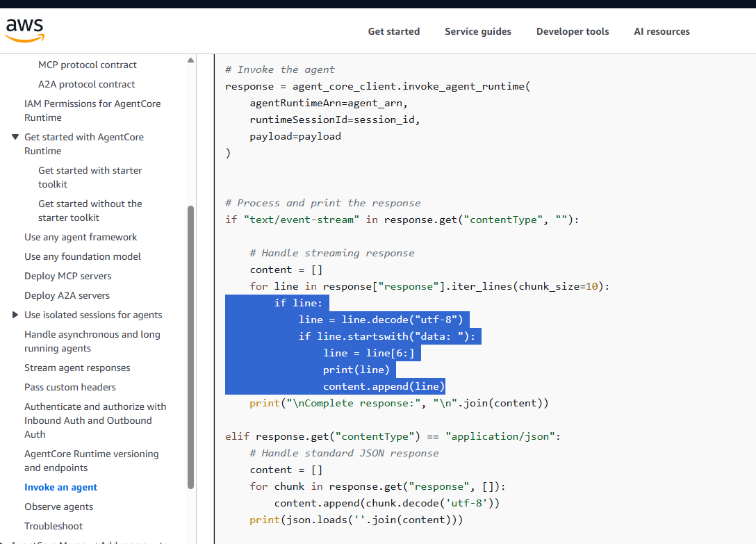756x544 pixels.
Task: Click '# Handle streaming response' comment
Action: [331, 253]
